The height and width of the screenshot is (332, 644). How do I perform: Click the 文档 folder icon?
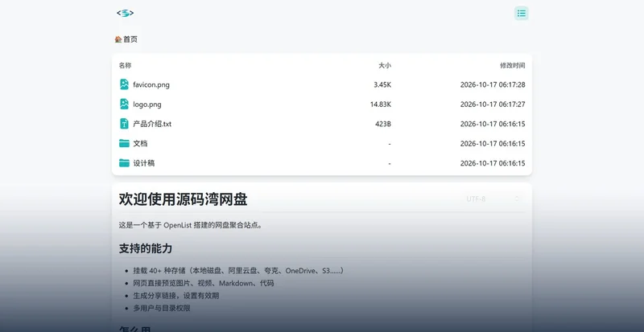pos(124,143)
